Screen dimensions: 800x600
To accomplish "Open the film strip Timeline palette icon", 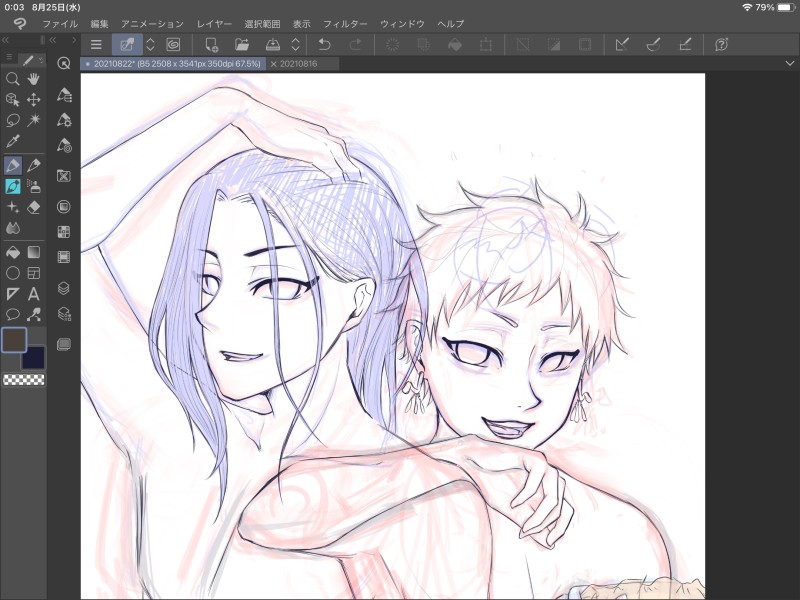I will point(64,257).
